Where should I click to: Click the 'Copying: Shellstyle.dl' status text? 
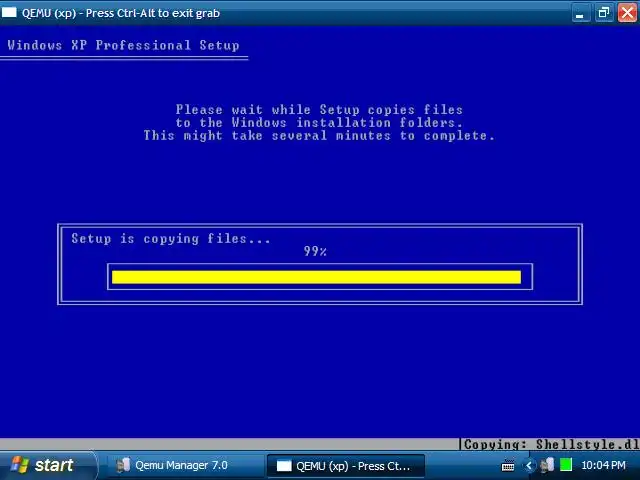[551, 444]
